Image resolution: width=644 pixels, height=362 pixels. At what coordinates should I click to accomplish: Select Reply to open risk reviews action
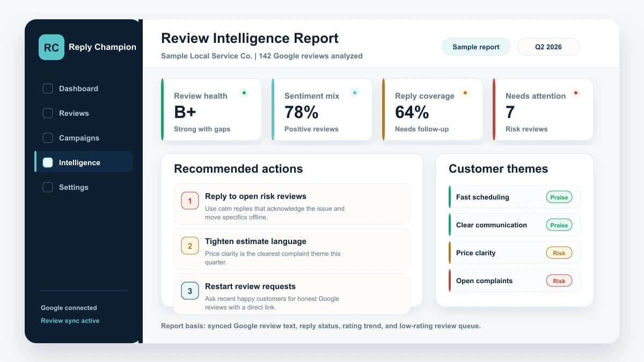292,204
